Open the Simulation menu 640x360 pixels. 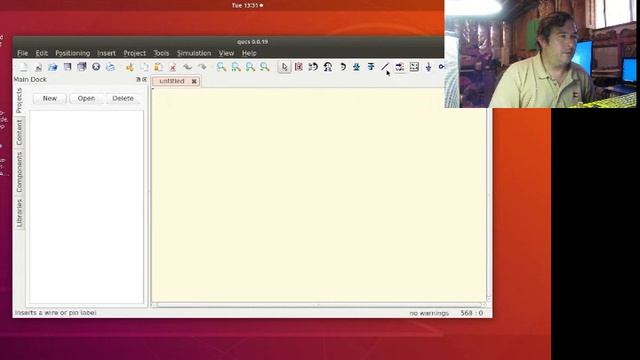[194, 53]
